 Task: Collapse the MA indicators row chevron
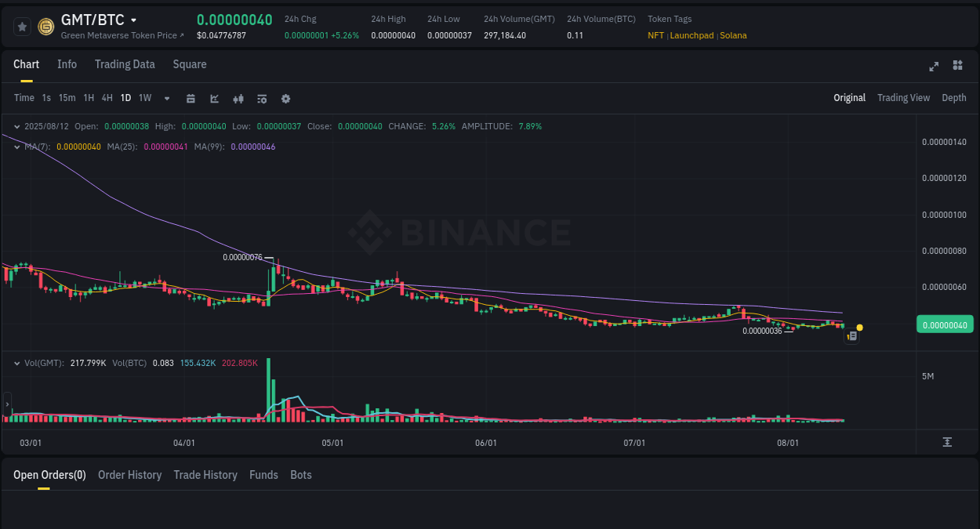16,146
